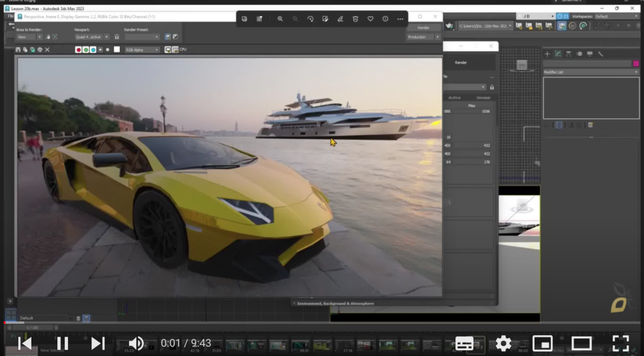Toggle the lock icon in Render Setup
The width and height of the screenshot is (644, 356).
[492, 87]
